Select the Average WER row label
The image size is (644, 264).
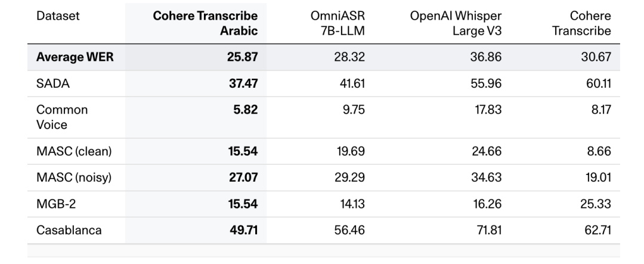coord(75,57)
